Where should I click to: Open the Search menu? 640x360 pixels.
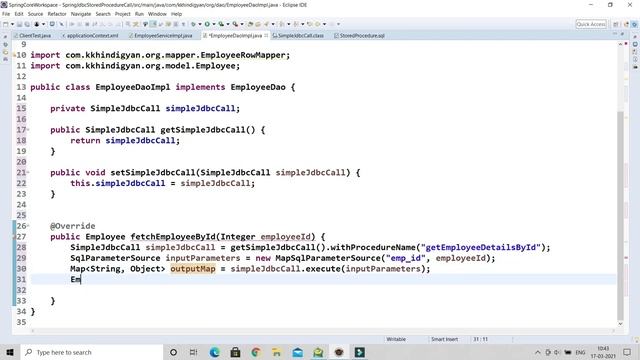(x=103, y=14)
